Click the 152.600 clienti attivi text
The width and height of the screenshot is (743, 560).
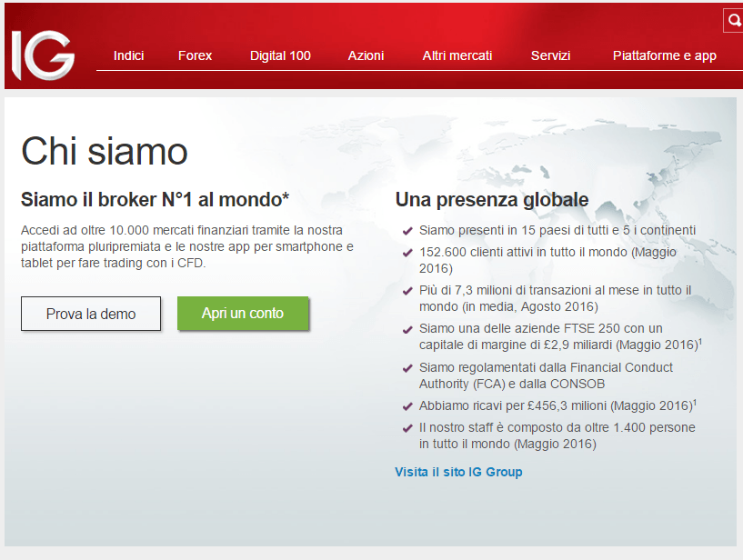[x=547, y=260]
